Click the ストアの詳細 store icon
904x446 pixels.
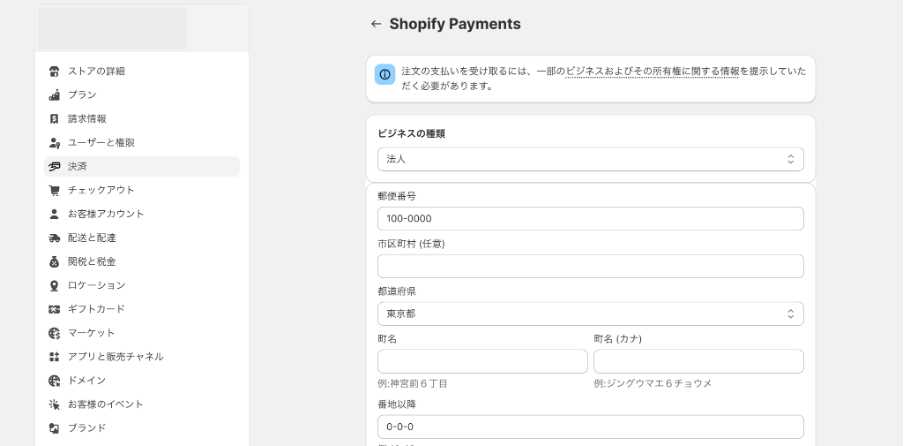coord(54,71)
